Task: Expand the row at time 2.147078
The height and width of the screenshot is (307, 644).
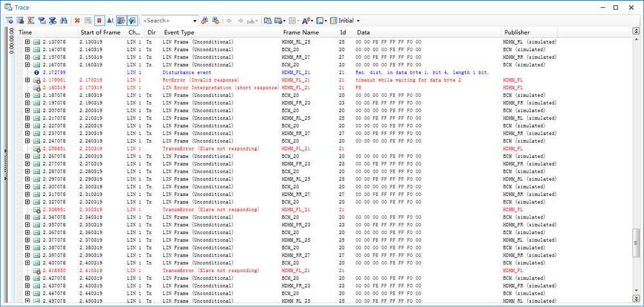Action: (x=28, y=49)
